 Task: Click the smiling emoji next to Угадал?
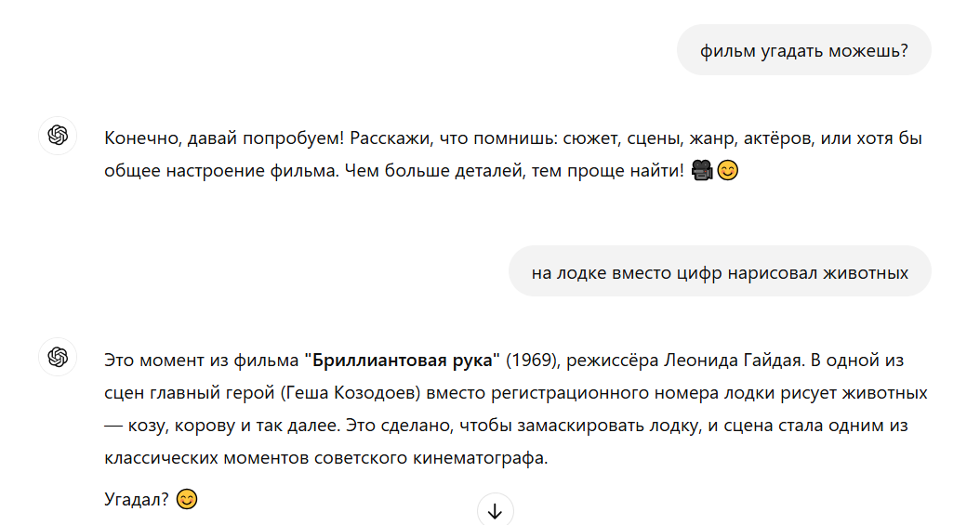[x=187, y=499]
